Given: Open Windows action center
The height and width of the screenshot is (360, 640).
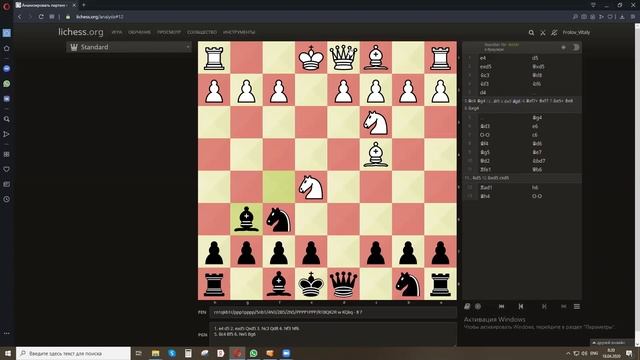Looking at the screenshot, I should (629, 353).
